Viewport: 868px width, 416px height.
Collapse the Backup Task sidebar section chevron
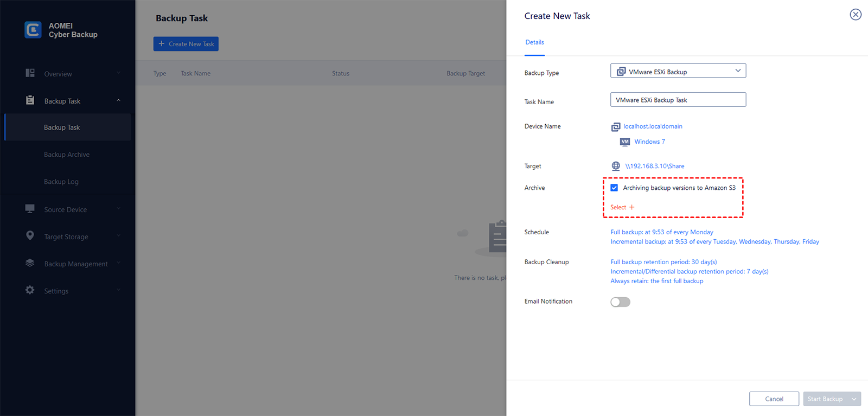point(118,100)
